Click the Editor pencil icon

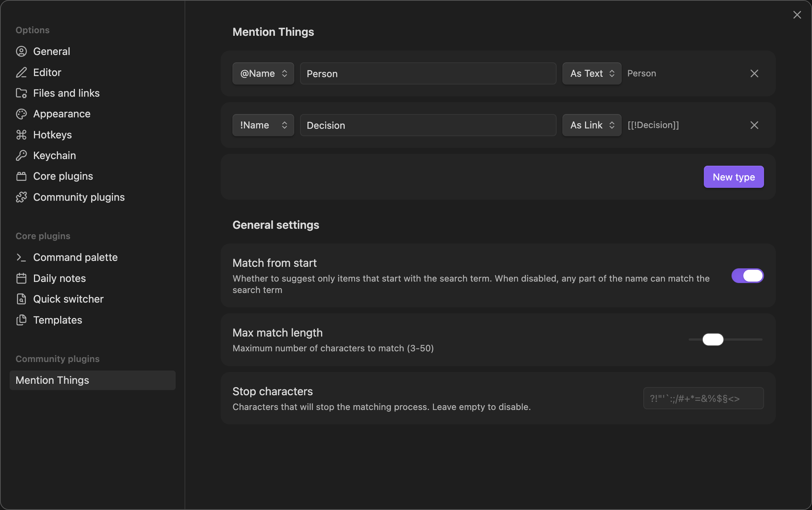(x=21, y=72)
